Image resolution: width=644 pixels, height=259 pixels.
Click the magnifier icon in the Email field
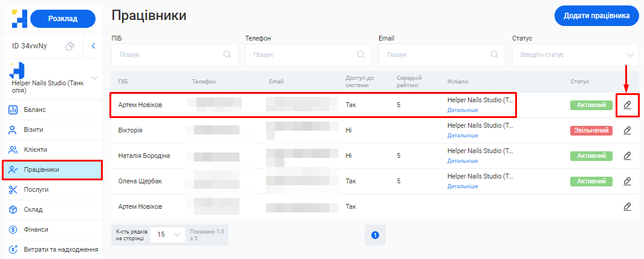pos(494,54)
